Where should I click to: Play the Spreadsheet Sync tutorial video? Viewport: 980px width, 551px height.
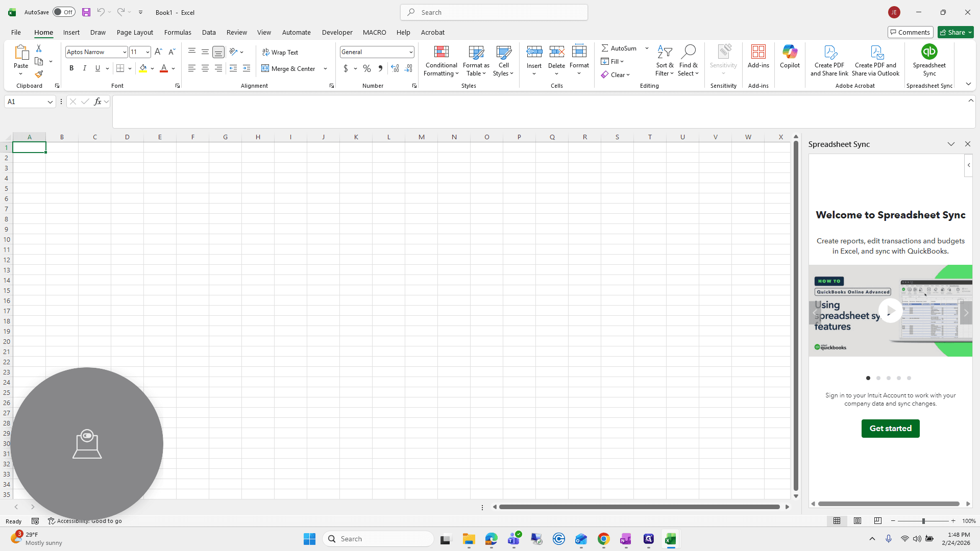pyautogui.click(x=890, y=310)
